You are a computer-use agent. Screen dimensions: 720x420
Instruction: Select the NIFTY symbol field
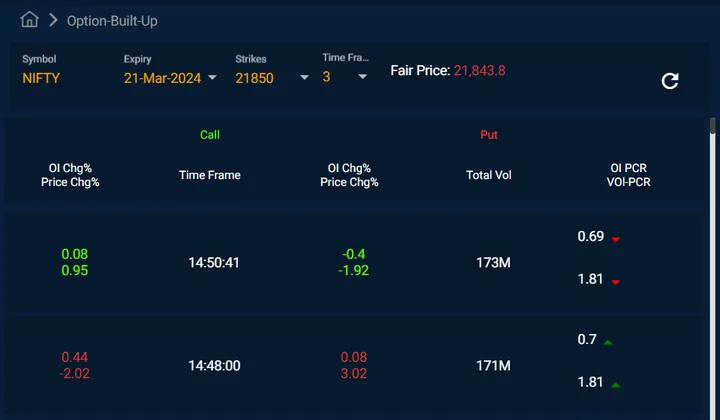point(41,78)
